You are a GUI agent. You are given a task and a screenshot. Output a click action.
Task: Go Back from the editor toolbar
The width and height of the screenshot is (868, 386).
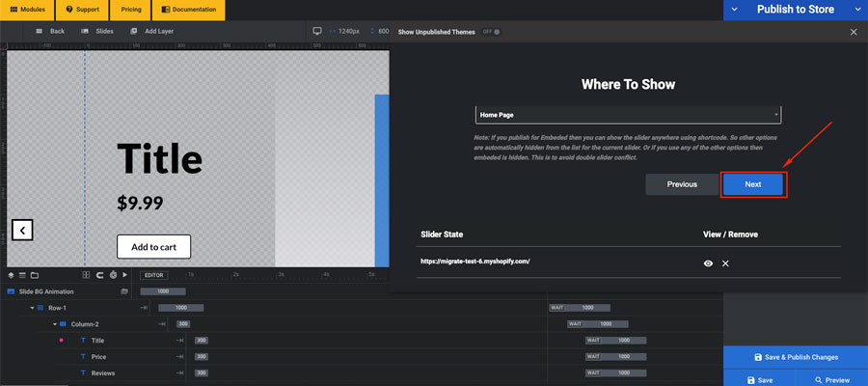coord(50,31)
